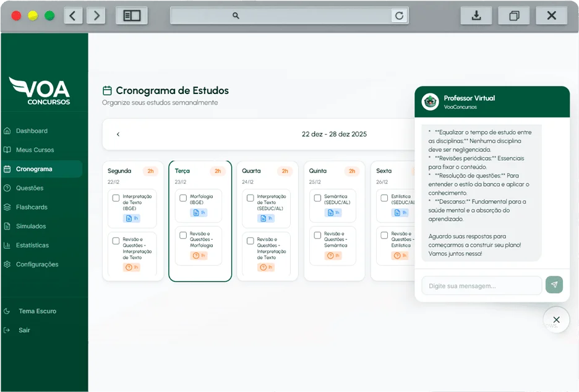
Task: Mark Morfologia (IBGE) task as done
Action: (x=183, y=198)
